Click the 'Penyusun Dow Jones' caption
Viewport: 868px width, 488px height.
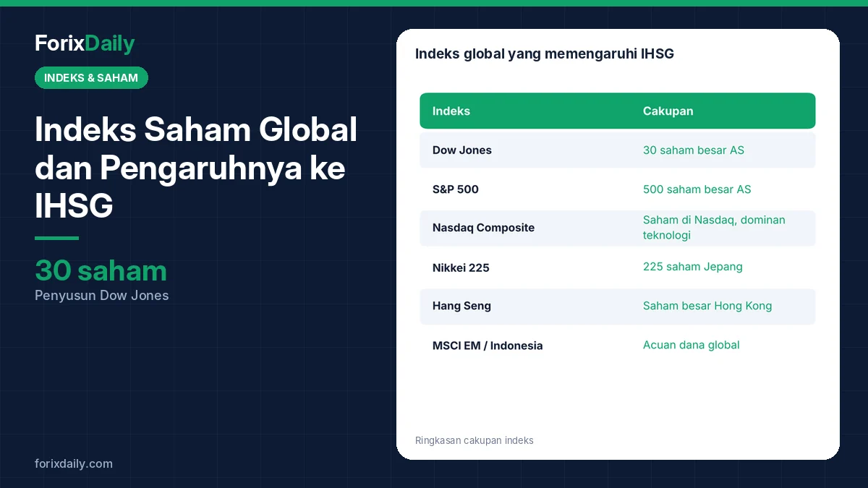point(101,296)
